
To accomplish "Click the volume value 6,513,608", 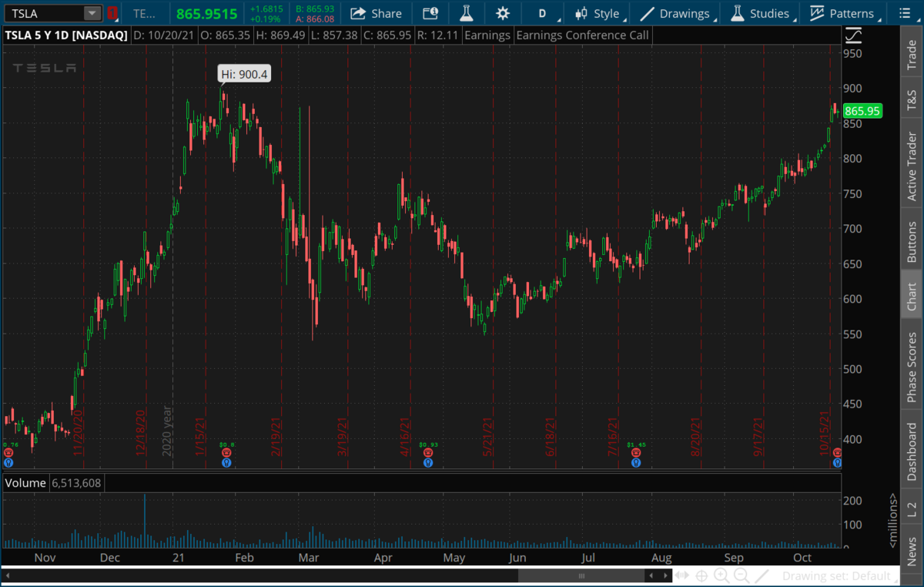I will pyautogui.click(x=77, y=483).
